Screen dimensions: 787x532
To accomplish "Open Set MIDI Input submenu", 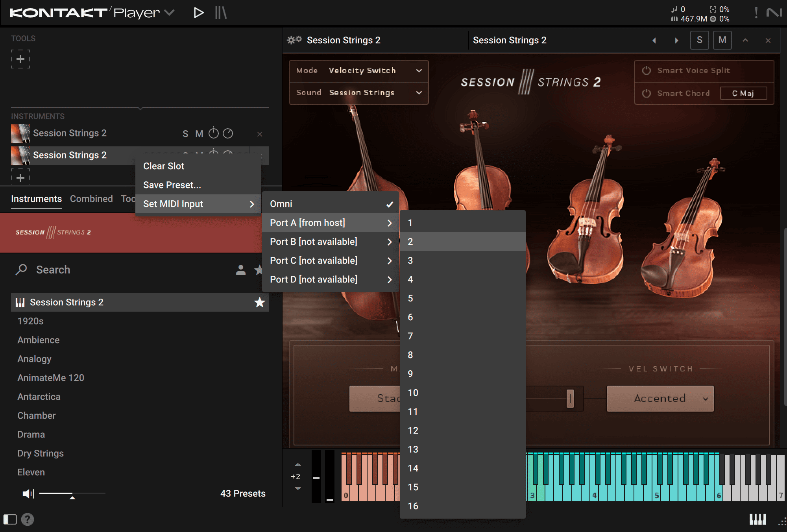I will click(x=198, y=204).
